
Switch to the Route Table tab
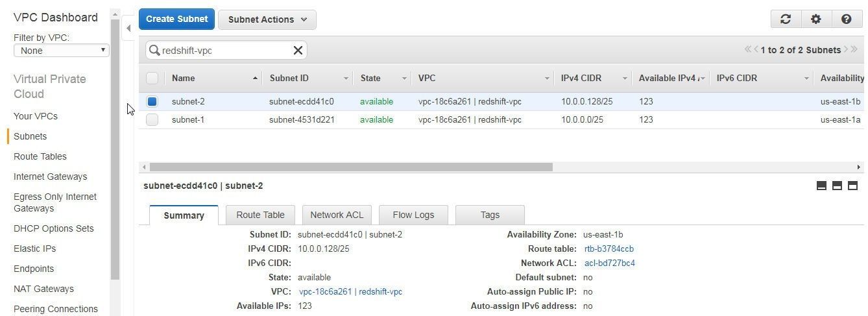(x=260, y=215)
